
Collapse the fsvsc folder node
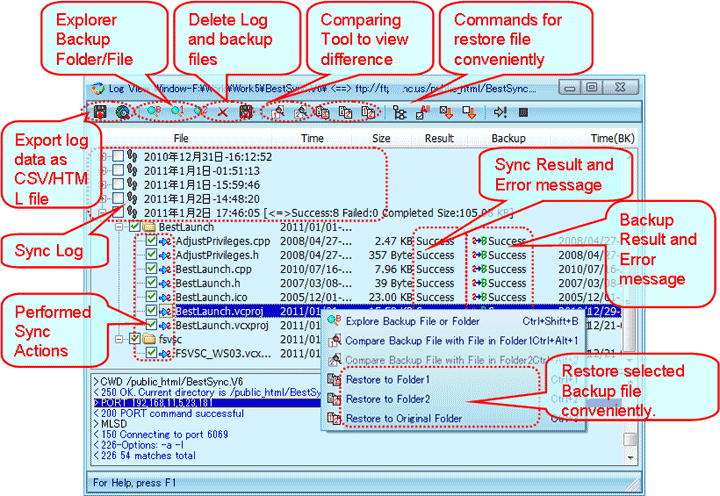119,339
